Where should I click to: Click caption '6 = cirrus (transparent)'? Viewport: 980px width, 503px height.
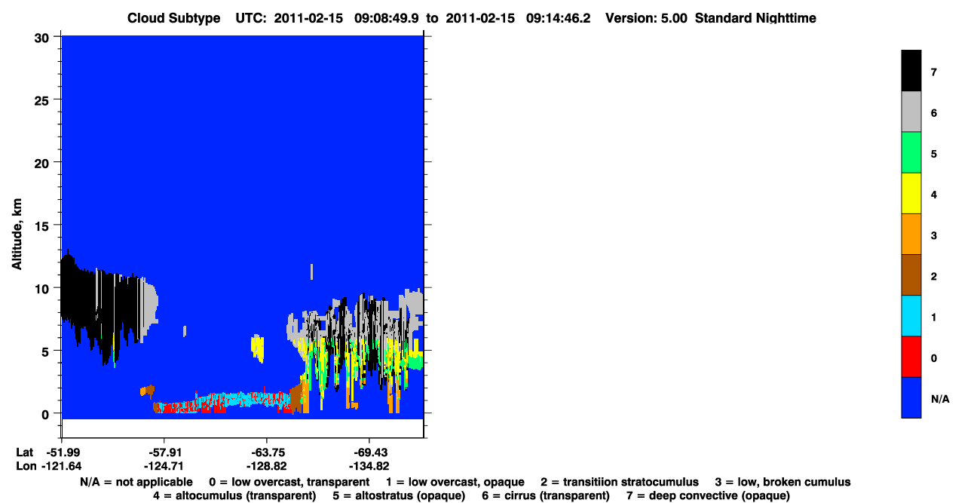(x=544, y=495)
